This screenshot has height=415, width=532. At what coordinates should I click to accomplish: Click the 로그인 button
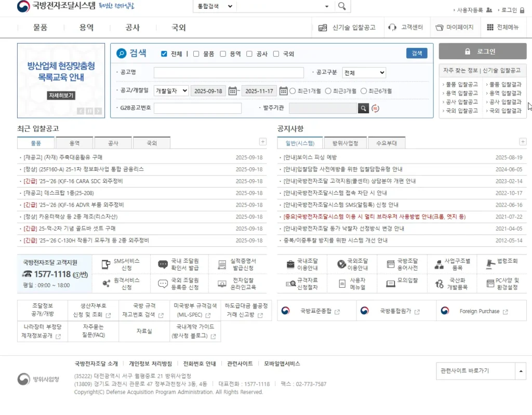(x=482, y=51)
